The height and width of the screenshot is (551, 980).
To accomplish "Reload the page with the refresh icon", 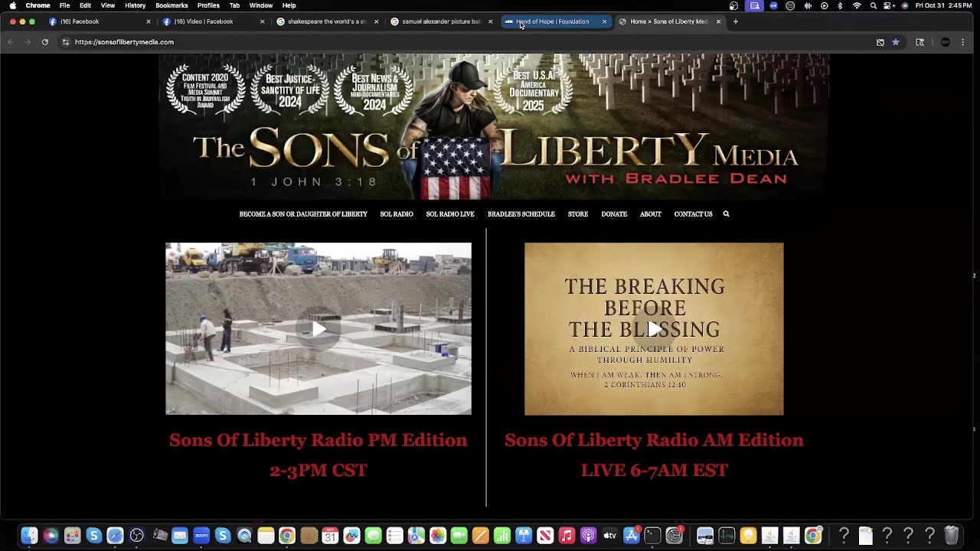I will pos(44,42).
